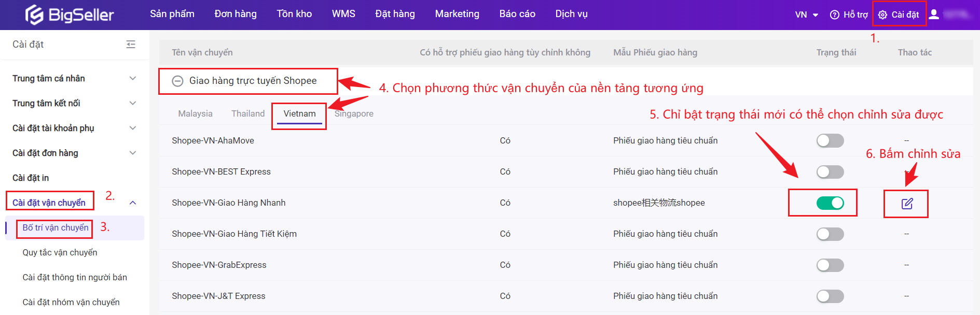Open Quy tắc vận chuyển page

(x=60, y=252)
